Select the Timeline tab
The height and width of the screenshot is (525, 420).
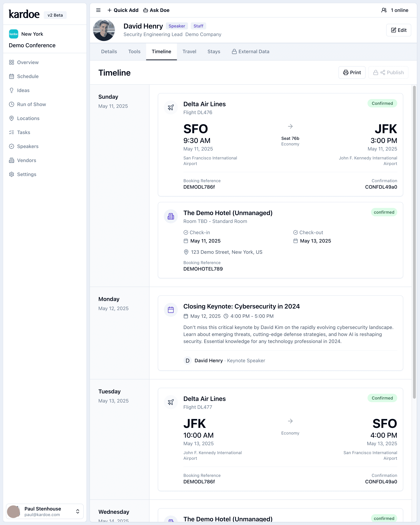(x=161, y=52)
